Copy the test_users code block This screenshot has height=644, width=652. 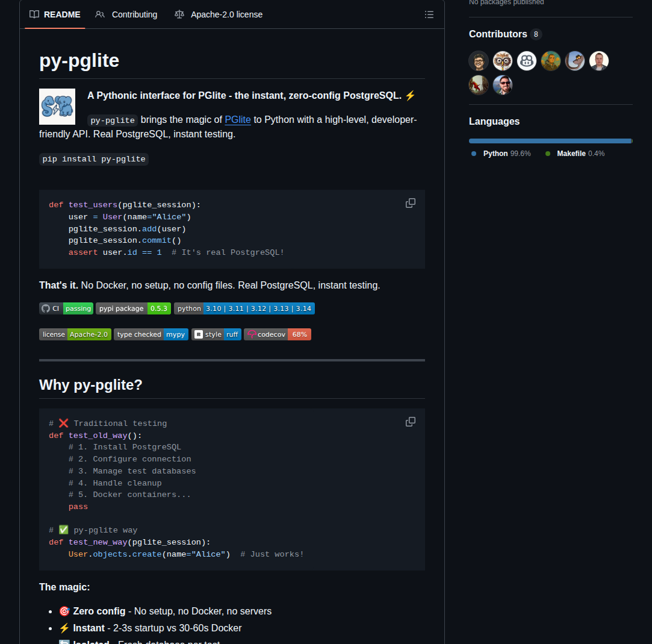pos(411,203)
